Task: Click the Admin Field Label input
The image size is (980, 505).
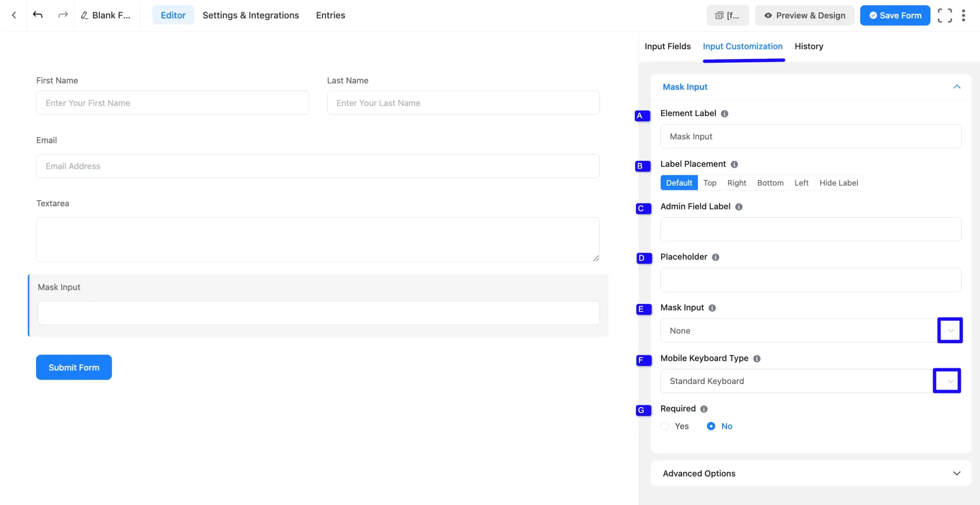Action: (810, 229)
